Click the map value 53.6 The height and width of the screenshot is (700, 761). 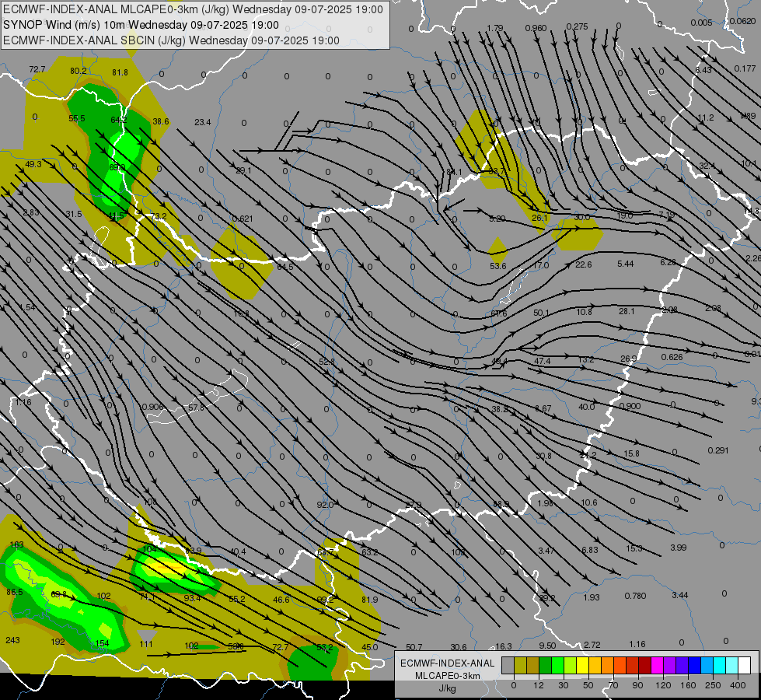498,266
